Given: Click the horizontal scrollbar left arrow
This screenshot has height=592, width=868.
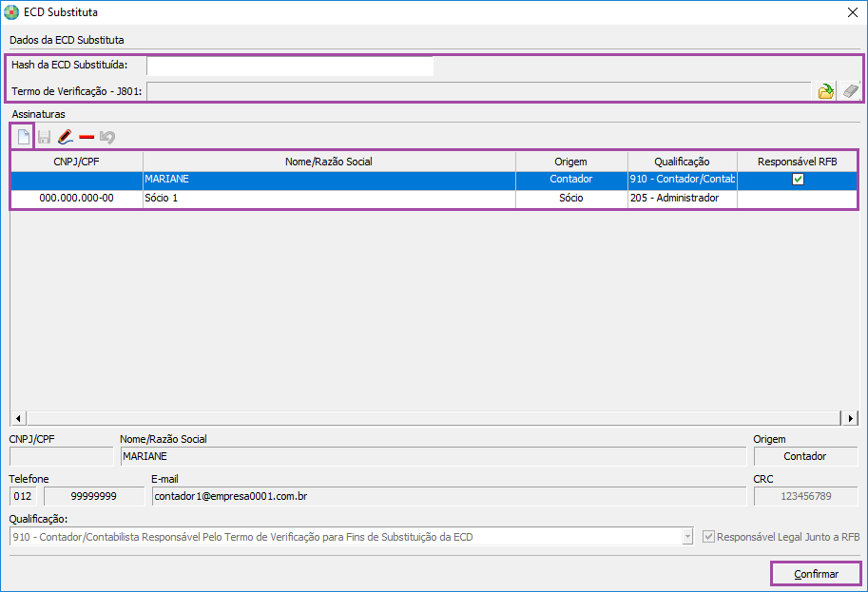Looking at the screenshot, I should point(17,418).
